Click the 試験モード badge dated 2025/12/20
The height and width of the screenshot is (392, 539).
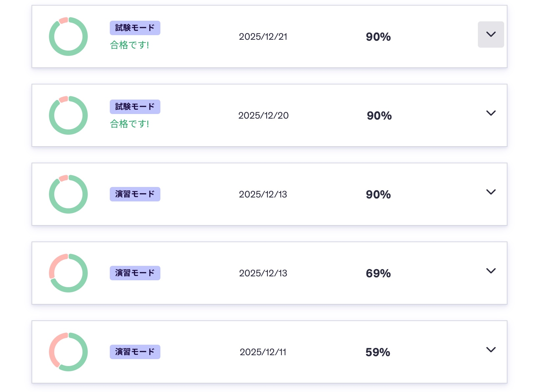pyautogui.click(x=135, y=107)
